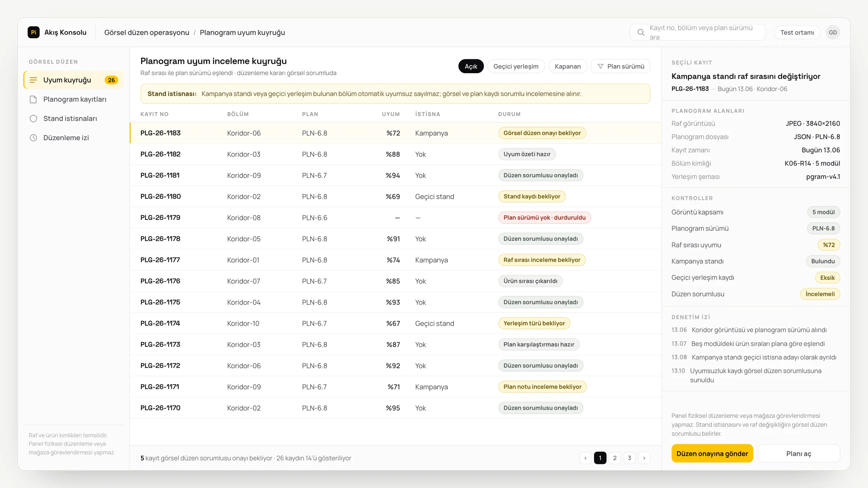
Task: Select record PLG-26-1170
Action: pos(395,408)
